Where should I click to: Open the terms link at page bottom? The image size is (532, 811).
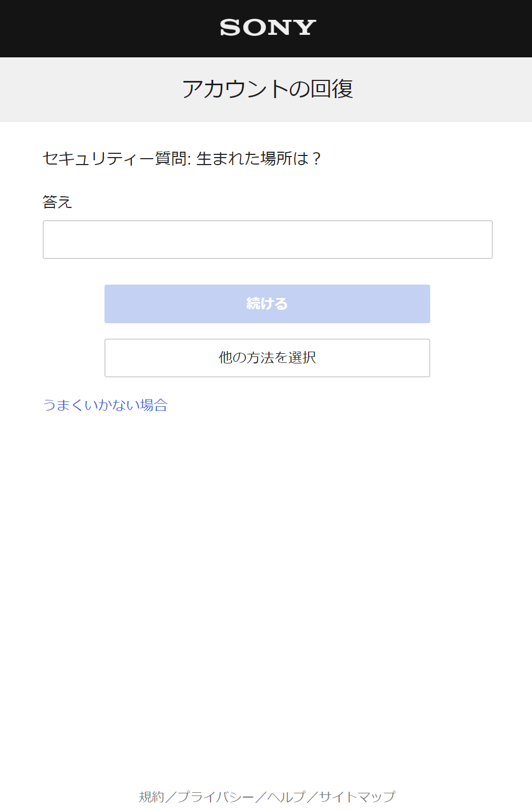tap(152, 797)
